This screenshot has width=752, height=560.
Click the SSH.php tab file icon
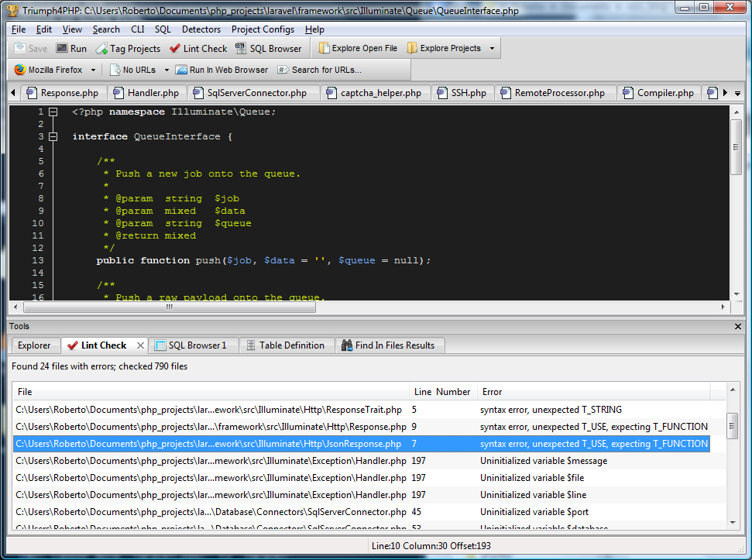pyautogui.click(x=441, y=93)
